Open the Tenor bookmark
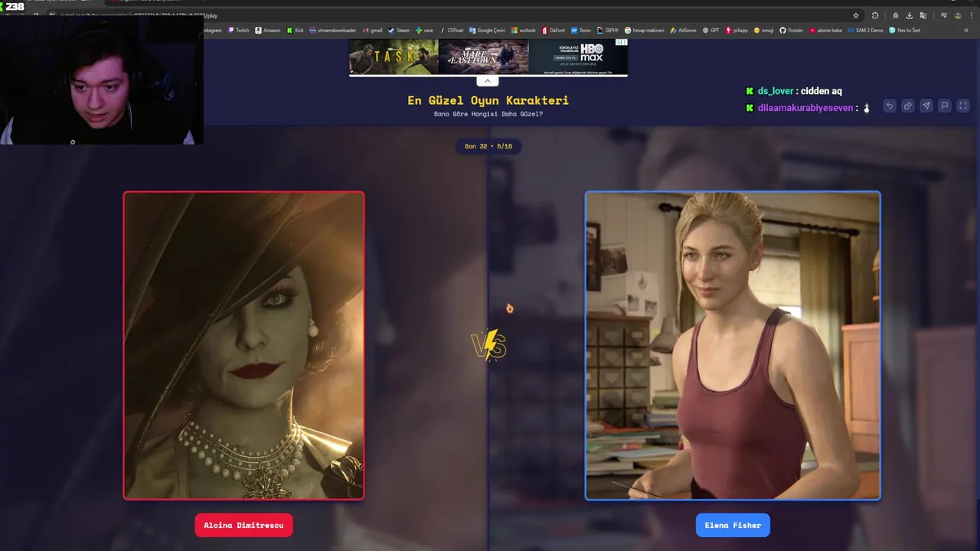Image resolution: width=980 pixels, height=551 pixels. pos(581,31)
